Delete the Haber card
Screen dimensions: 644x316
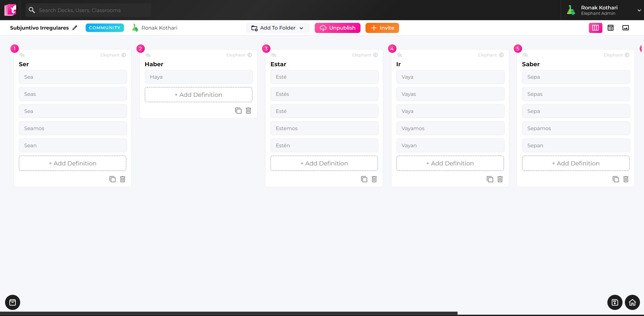pyautogui.click(x=248, y=110)
